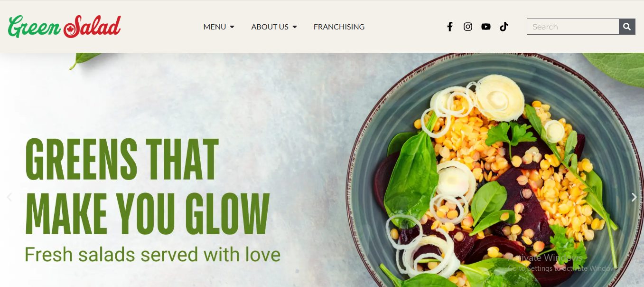Expand the ABOUT US dropdown caret
The image size is (644, 287).
[x=295, y=27]
